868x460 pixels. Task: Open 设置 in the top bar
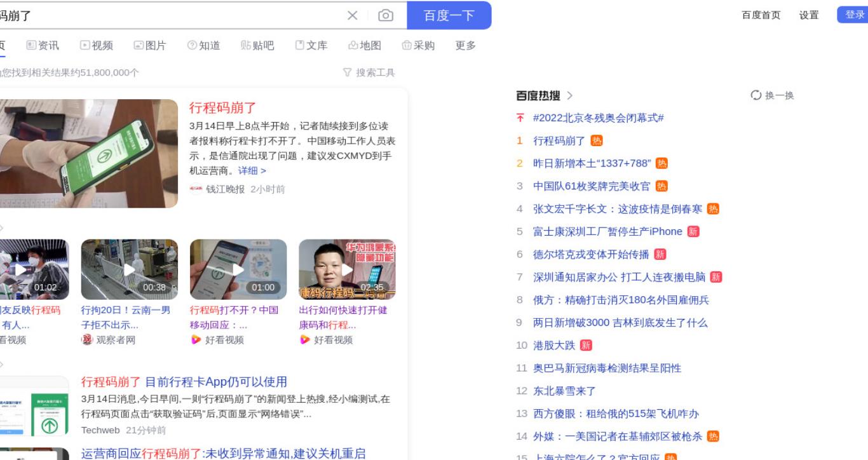click(809, 15)
